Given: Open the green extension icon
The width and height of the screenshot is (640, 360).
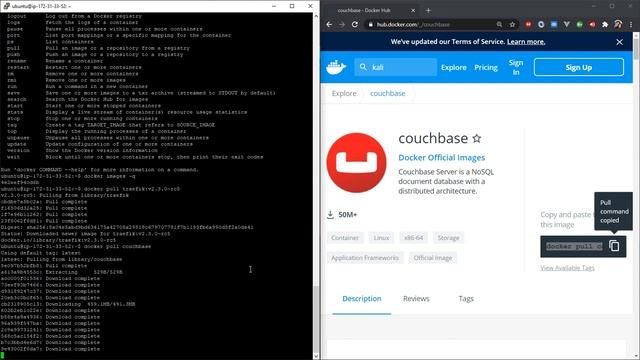Looking at the screenshot, I should (580, 24).
